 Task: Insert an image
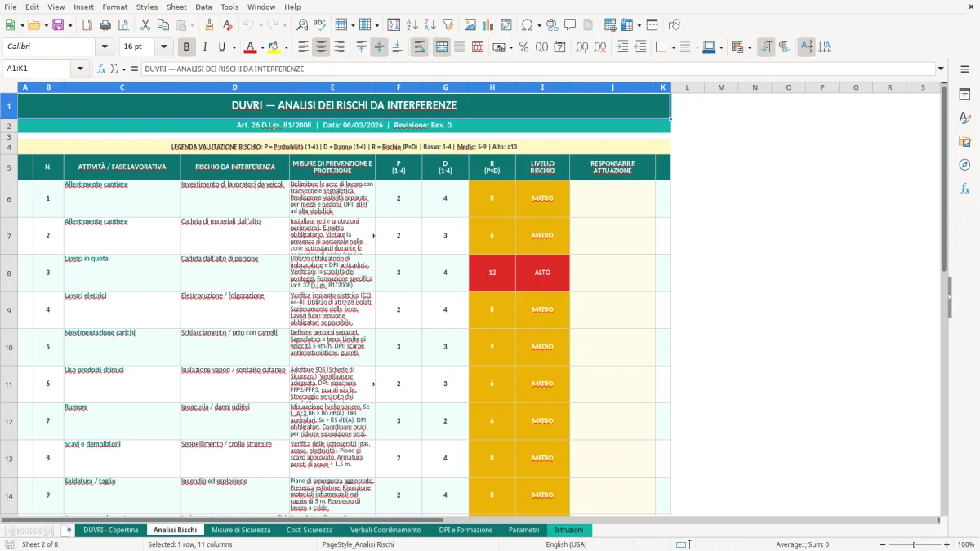(x=471, y=25)
